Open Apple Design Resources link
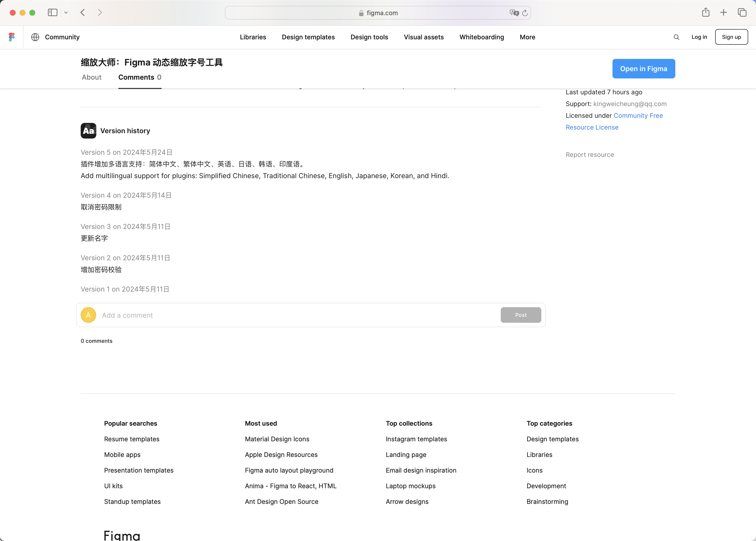Screen dimensions: 756x541 [281, 455]
